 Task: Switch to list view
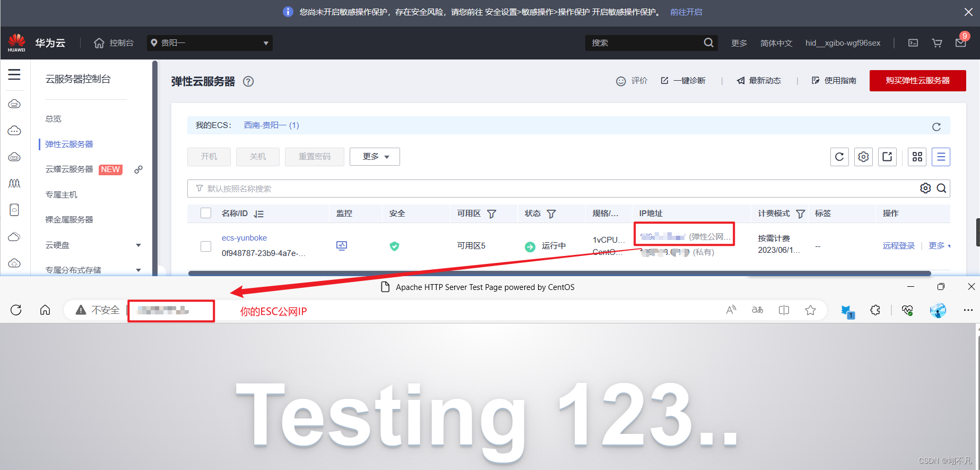point(941,157)
